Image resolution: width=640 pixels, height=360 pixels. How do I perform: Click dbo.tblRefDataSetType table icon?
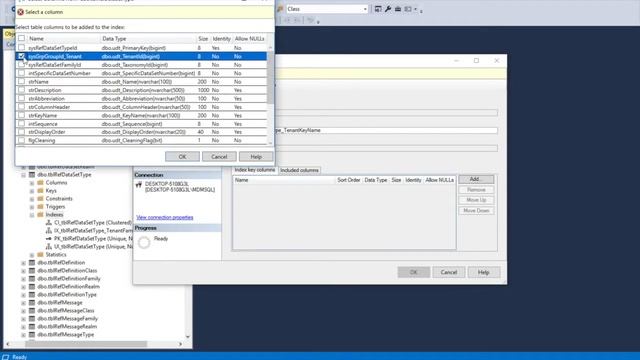coord(32,175)
